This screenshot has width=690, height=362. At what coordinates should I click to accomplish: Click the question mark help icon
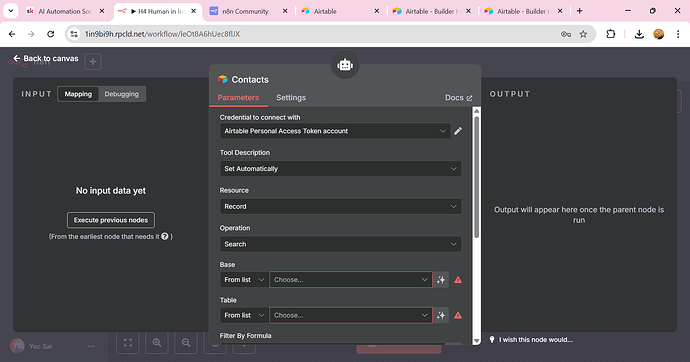tap(165, 237)
